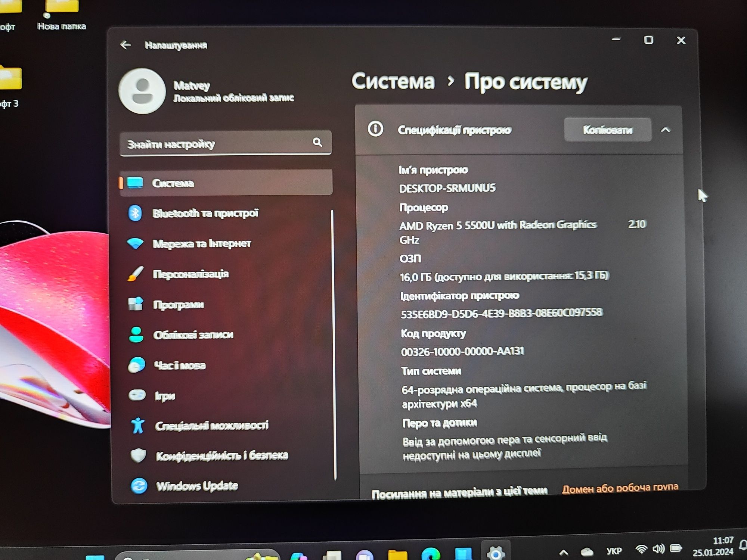
Task: Click the Система monitor icon in the sidebar
Action: [x=135, y=183]
